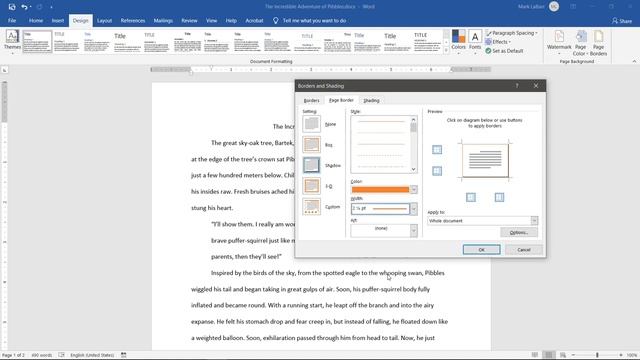Switch to the Mailings ribbon tab
This screenshot has width=640, height=360.
[x=163, y=20]
